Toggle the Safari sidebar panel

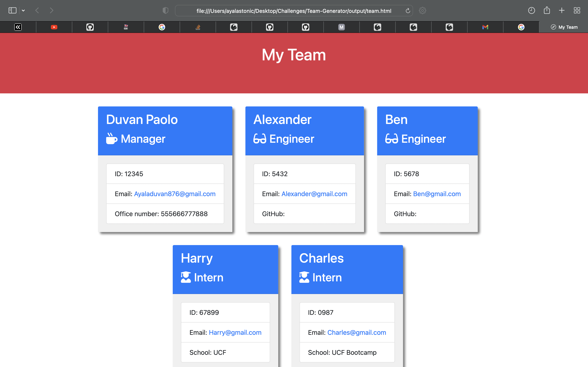pyautogui.click(x=12, y=10)
